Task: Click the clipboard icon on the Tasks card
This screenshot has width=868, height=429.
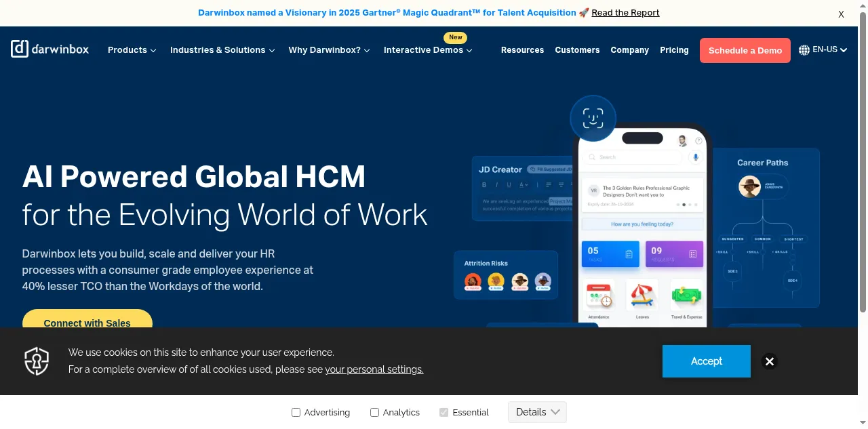Action: (629, 254)
